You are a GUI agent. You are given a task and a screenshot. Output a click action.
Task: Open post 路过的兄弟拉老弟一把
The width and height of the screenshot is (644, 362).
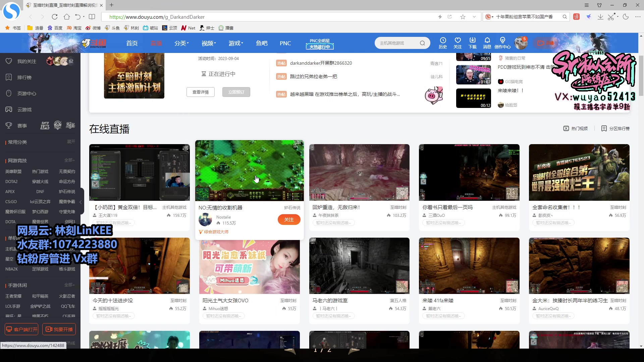click(x=313, y=76)
